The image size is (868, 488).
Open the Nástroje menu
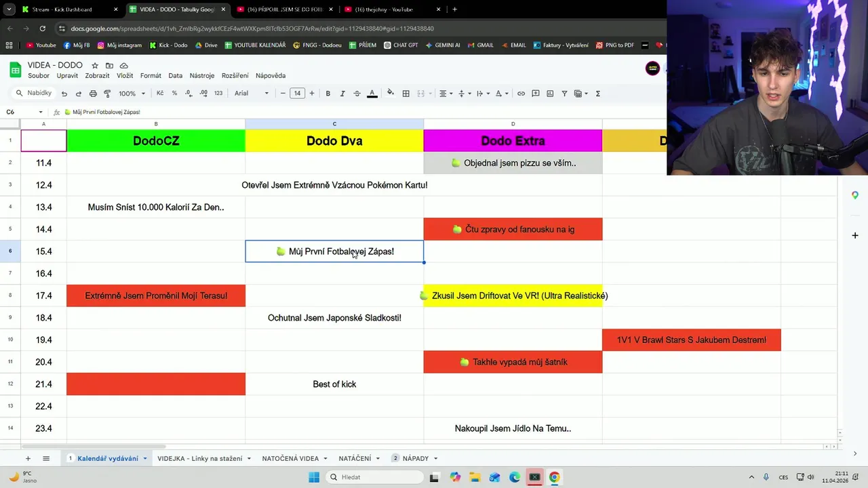point(202,76)
